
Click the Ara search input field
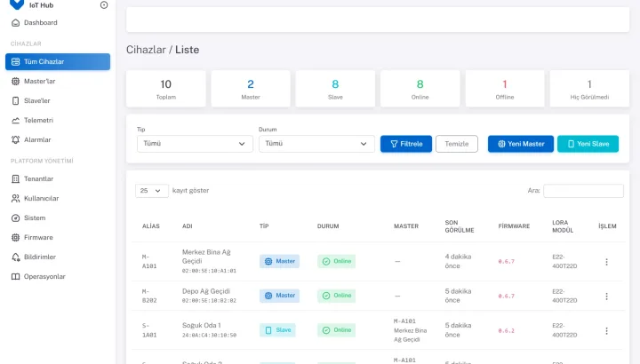583,190
